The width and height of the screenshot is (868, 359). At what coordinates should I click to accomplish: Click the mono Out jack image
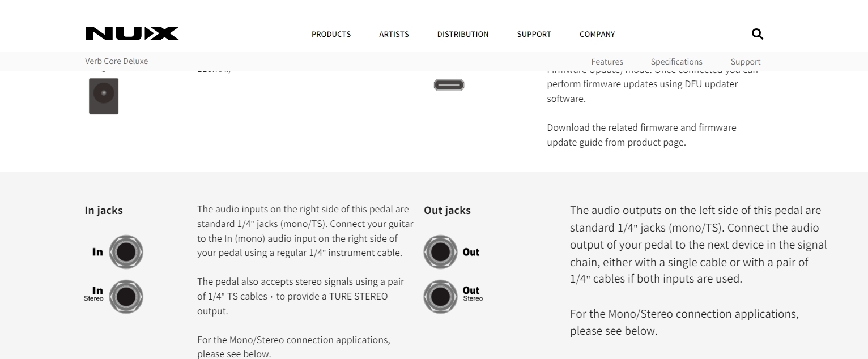click(x=440, y=252)
